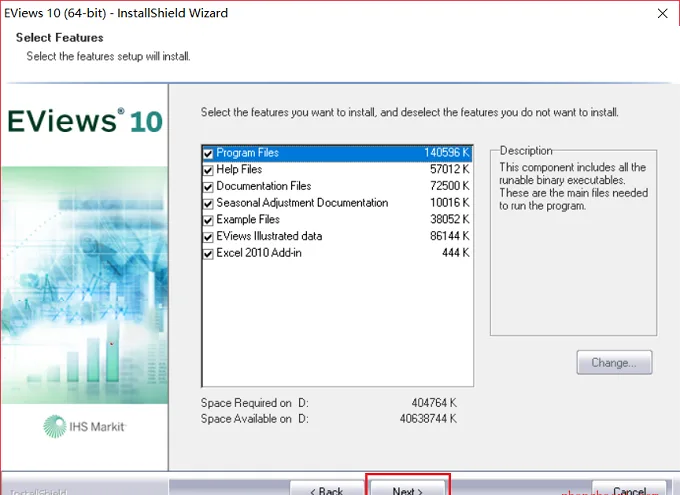Click the 72500 K size value
The height and width of the screenshot is (495, 680).
tap(450, 186)
